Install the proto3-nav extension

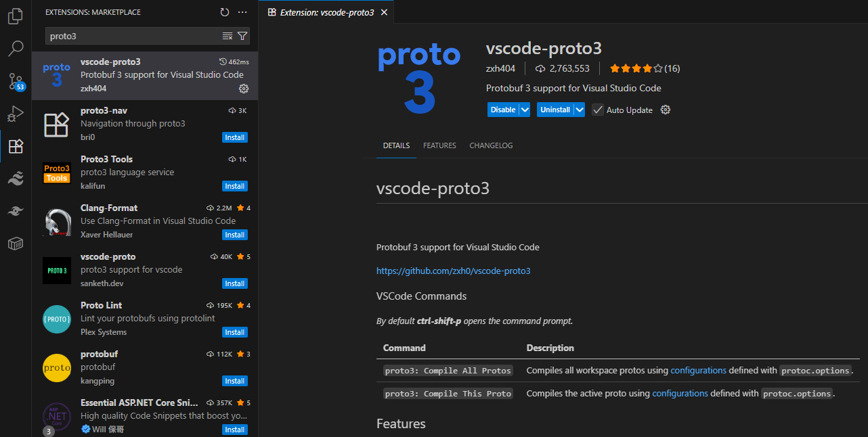tap(235, 137)
